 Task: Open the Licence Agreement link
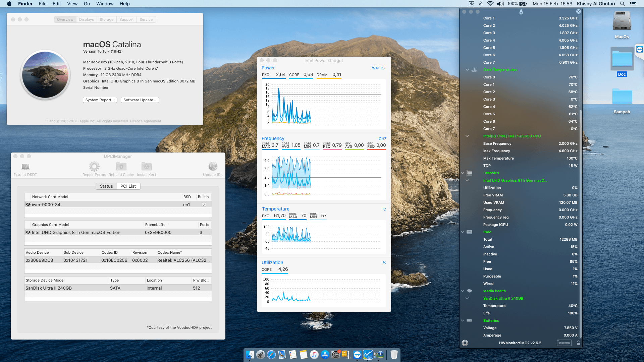point(146,121)
